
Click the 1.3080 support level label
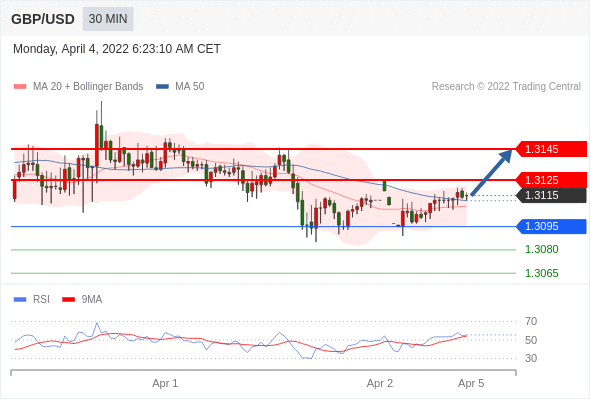click(541, 249)
